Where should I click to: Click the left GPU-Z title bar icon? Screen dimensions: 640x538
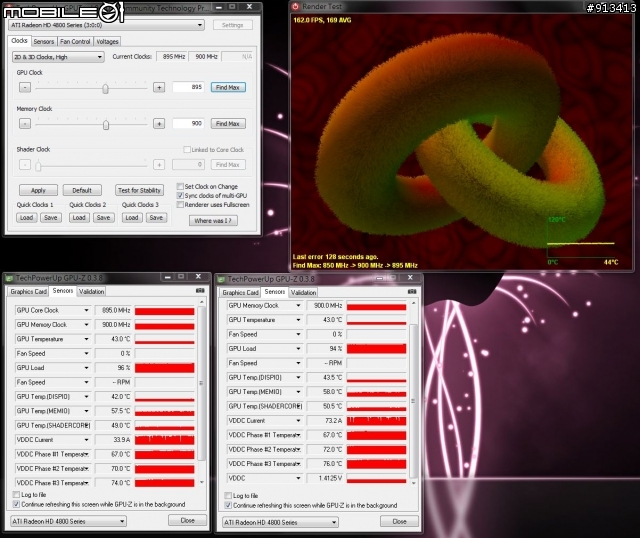point(9,279)
